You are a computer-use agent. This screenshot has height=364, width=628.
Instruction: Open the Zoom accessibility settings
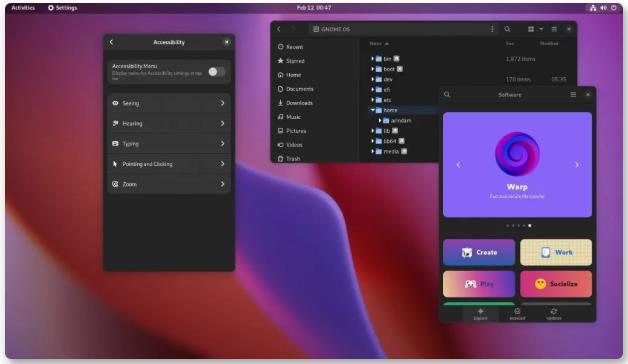169,184
